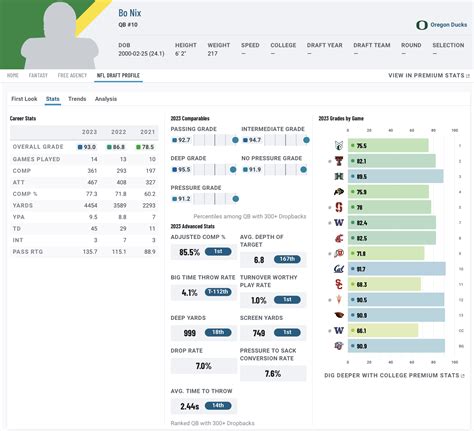The width and height of the screenshot is (474, 431).
Task: Click the Intermediate Grade percentile slider dot
Action: [306, 140]
